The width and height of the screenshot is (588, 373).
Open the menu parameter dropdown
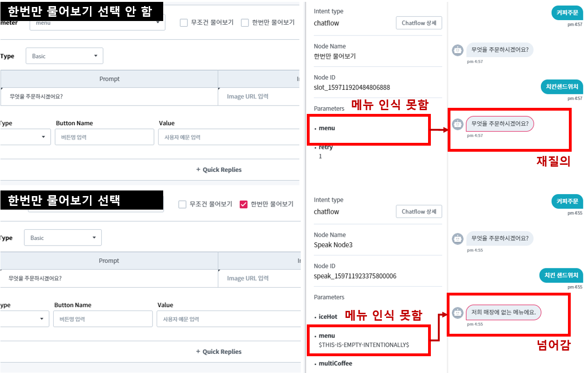pos(97,22)
